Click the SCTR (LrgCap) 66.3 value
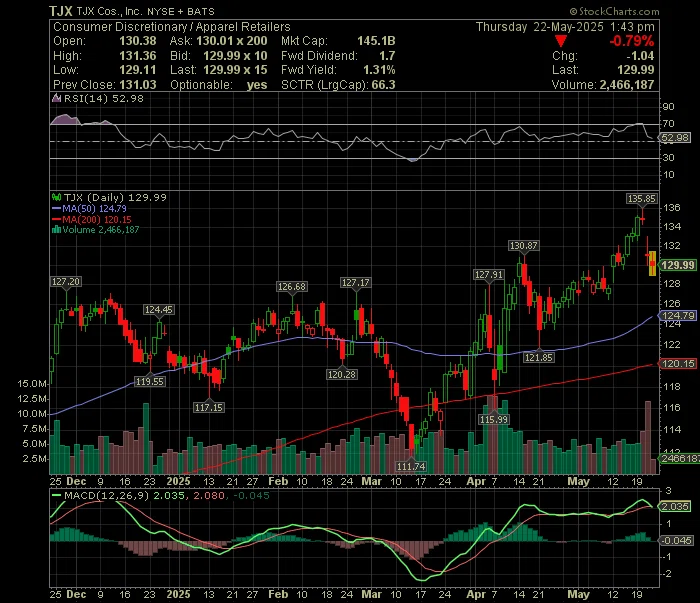Viewport: 700px width, 603px height. [383, 85]
